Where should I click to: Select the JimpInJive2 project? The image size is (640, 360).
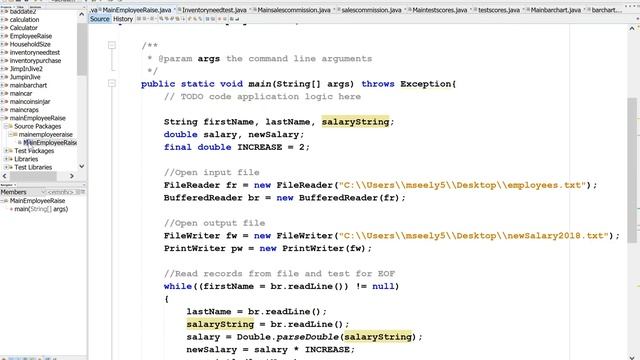26,69
